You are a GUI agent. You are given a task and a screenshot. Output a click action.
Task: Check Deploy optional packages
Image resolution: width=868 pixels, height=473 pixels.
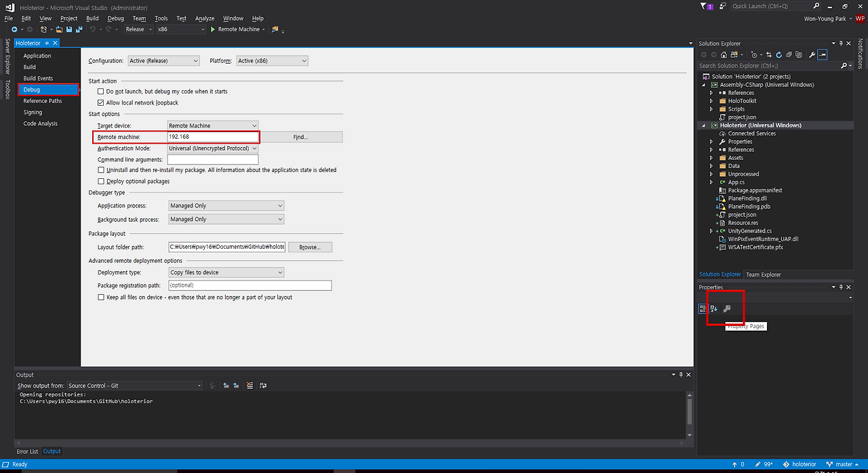click(x=101, y=181)
